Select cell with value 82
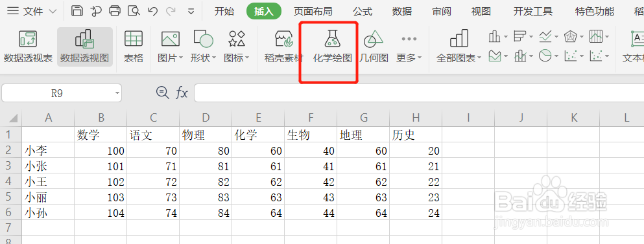This screenshot has width=644, height=244. [206, 181]
